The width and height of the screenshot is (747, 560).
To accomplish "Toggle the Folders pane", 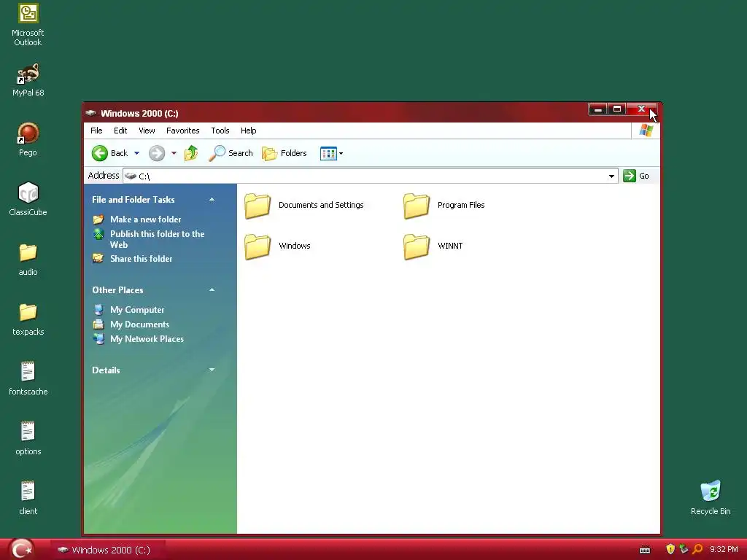I will coord(285,153).
